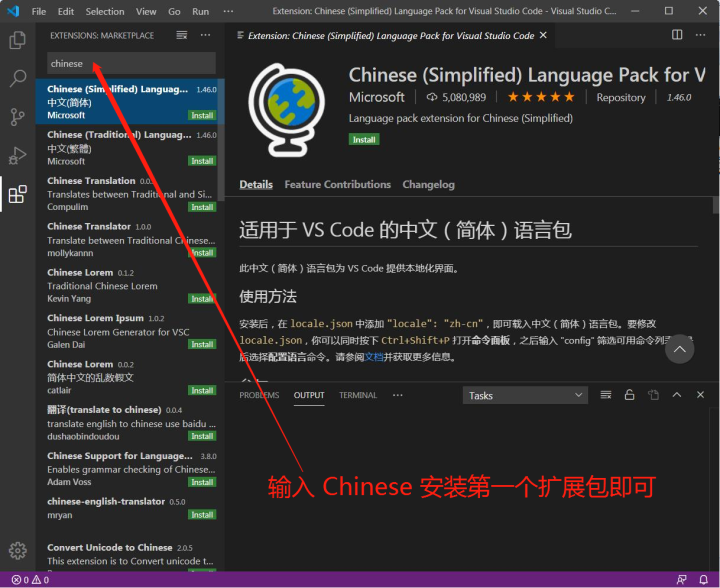The image size is (720, 588).
Task: Clear extensions search results icon
Action: pyautogui.click(x=182, y=35)
